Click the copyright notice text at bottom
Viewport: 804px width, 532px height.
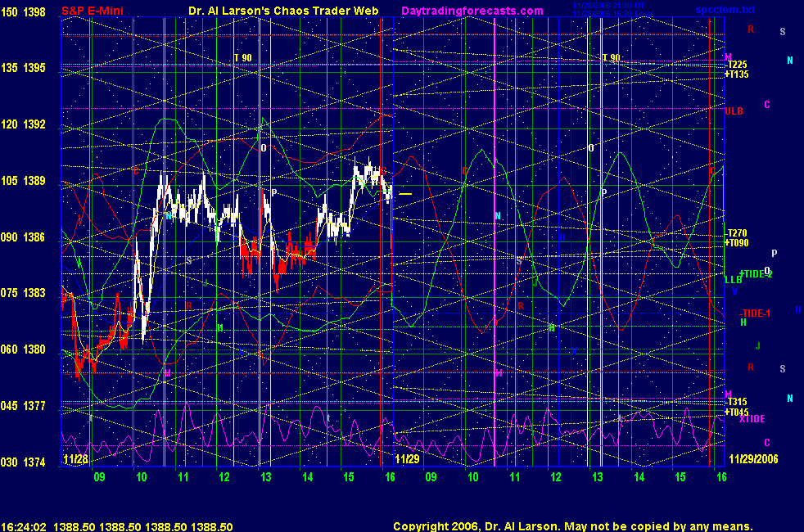pyautogui.click(x=572, y=526)
